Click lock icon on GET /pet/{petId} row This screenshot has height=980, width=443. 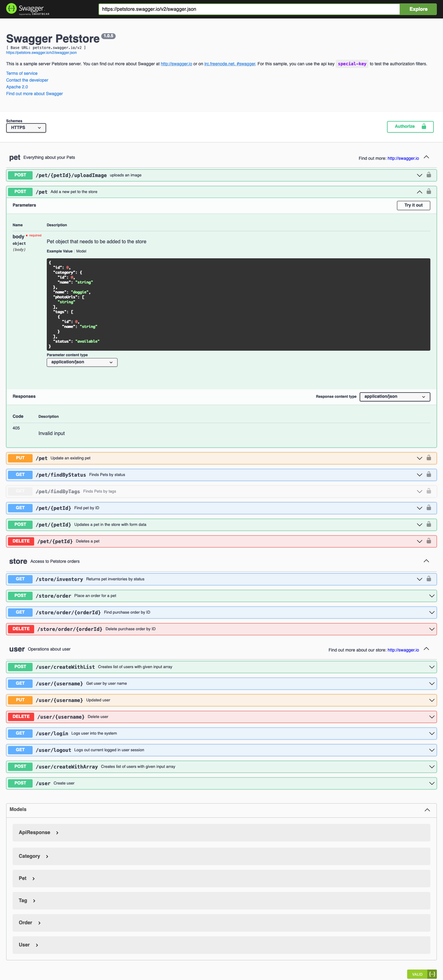[x=429, y=507]
